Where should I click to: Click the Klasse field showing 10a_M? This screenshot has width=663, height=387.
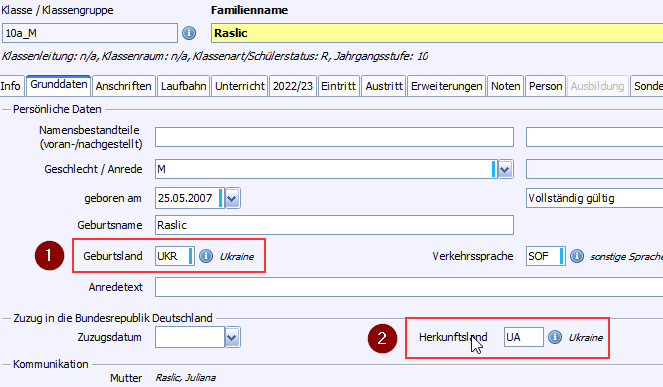pos(90,33)
